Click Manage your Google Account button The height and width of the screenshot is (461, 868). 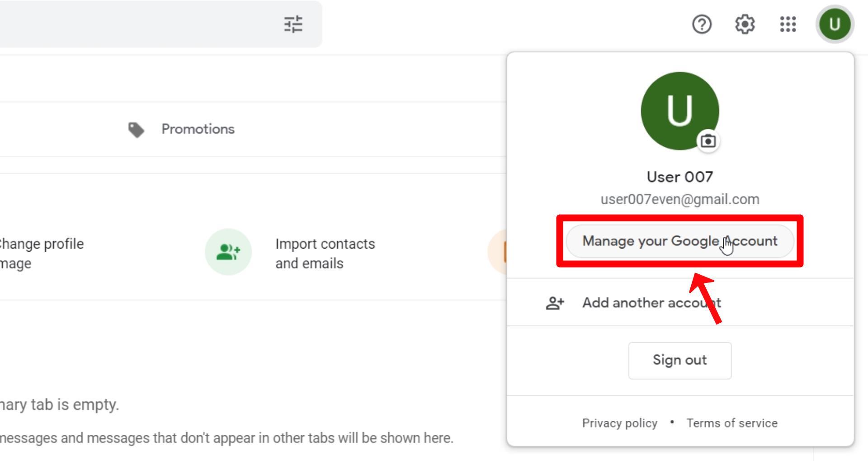click(679, 241)
